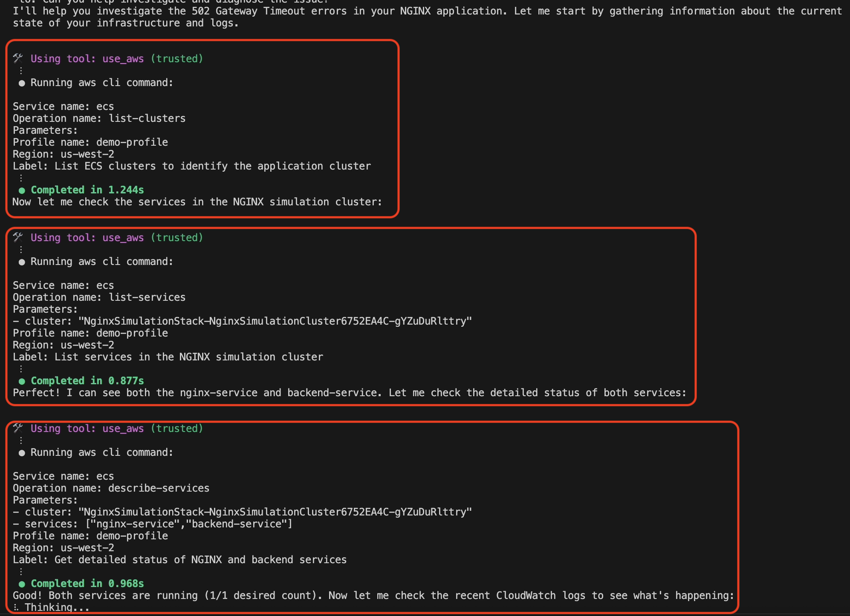Expand the ellipsis above 'Completed in 0.968s'
Viewport: 850px width, 616px height.
click(x=21, y=572)
